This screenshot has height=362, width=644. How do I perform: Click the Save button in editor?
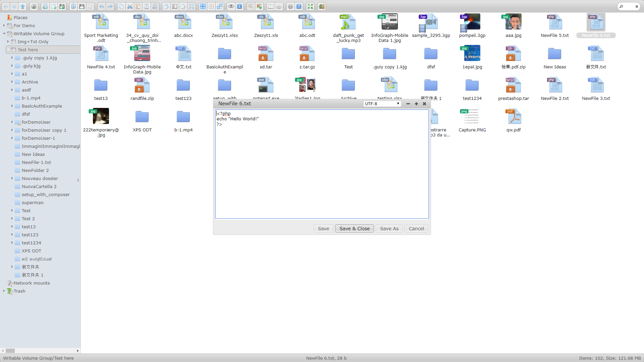[x=323, y=229]
